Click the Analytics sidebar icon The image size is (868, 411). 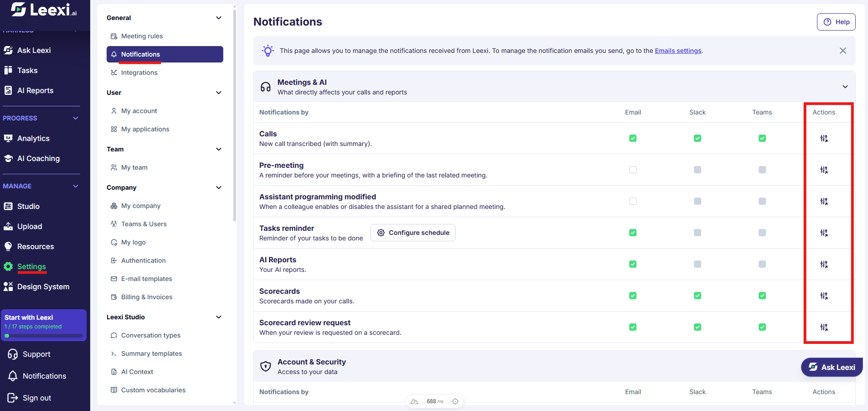[x=8, y=138]
